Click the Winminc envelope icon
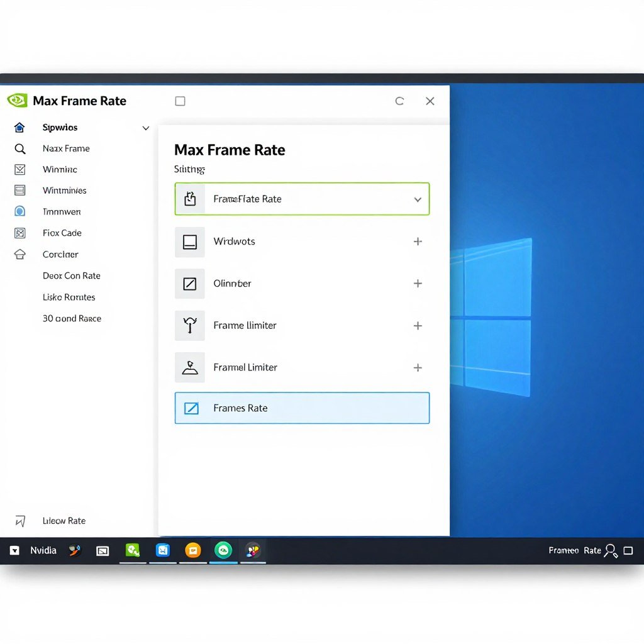The height and width of the screenshot is (644, 644). pos(19,169)
